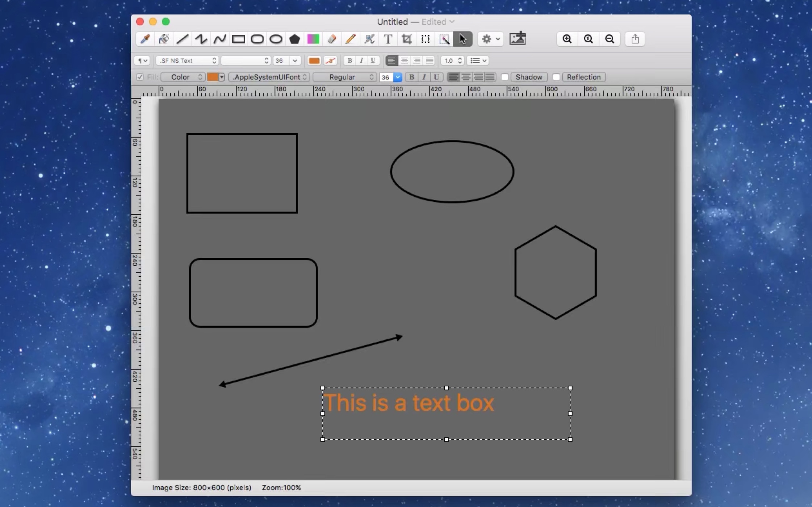This screenshot has height=507, width=812.
Task: Enable the Shadow checkbox
Action: coord(505,77)
